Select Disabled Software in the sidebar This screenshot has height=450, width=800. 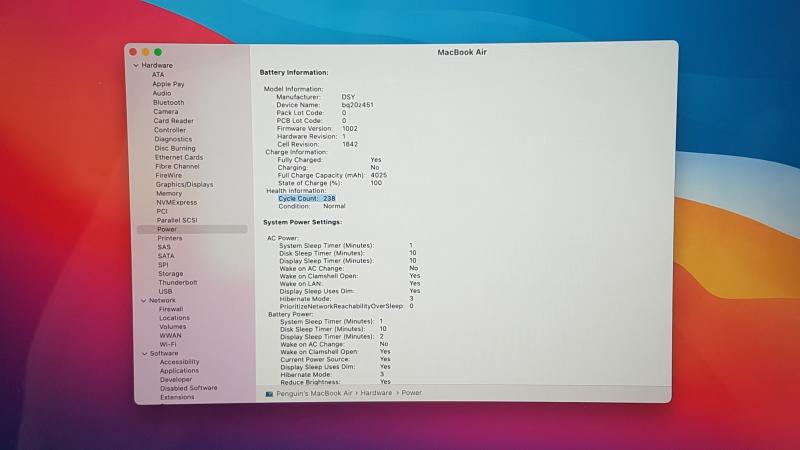coord(188,388)
